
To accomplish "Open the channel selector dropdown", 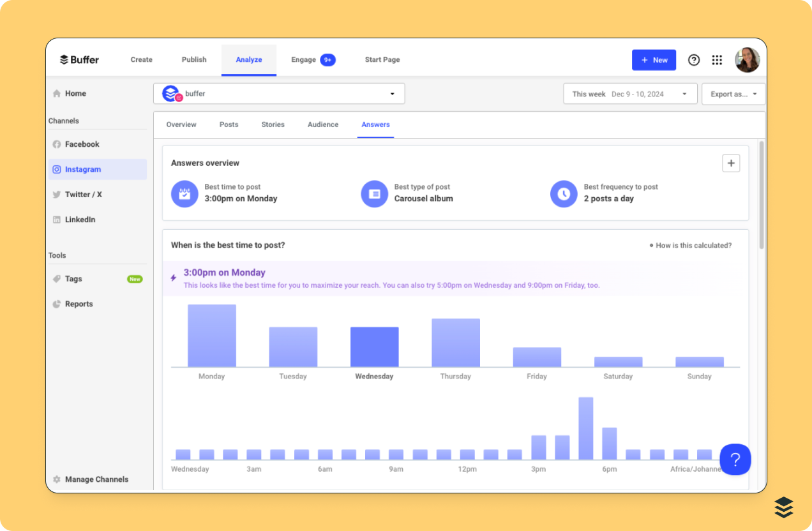I will 392,93.
